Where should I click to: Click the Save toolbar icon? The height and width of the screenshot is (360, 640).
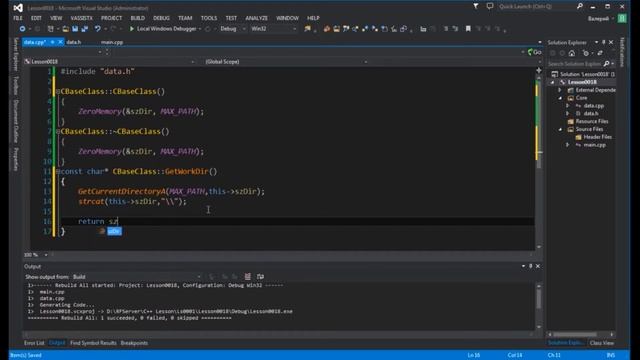point(75,29)
